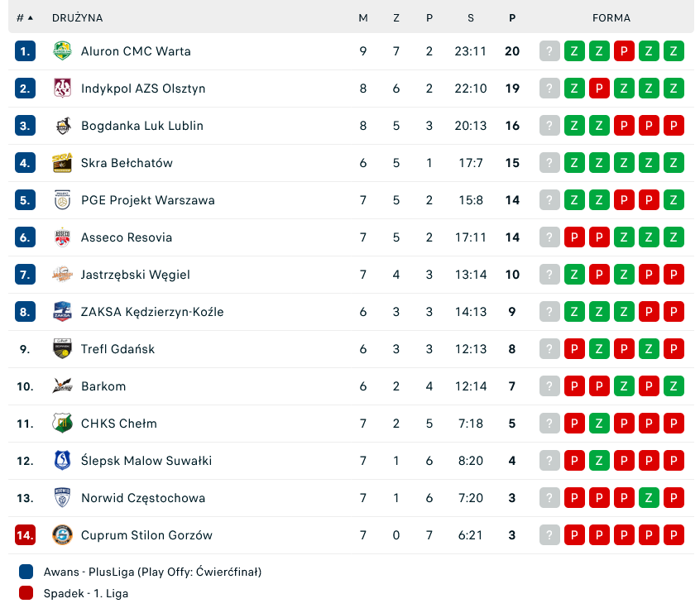Click the red rank 14 position badge

25,535
